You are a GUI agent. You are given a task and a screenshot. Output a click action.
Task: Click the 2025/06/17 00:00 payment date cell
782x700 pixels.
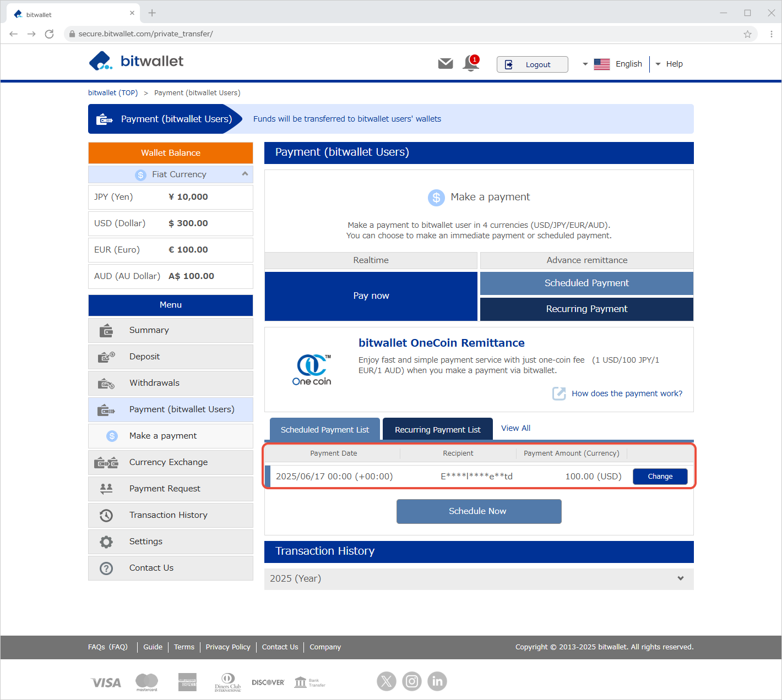[x=334, y=477]
